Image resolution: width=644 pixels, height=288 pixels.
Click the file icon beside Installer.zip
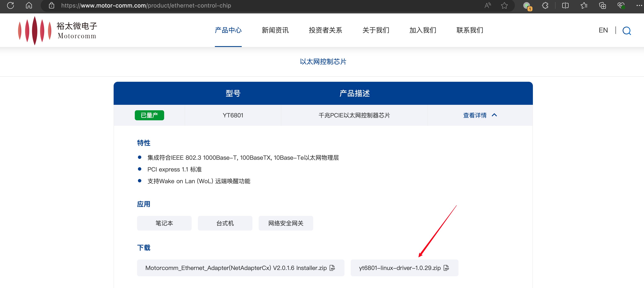pos(332,268)
